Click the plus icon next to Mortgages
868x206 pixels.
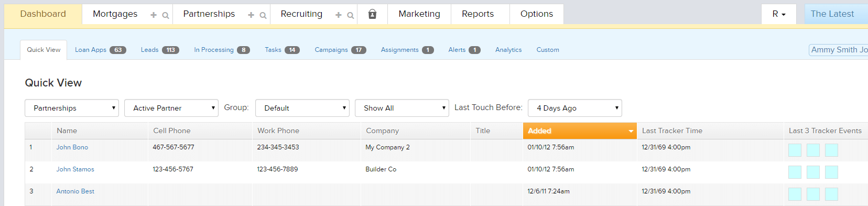[154, 15]
